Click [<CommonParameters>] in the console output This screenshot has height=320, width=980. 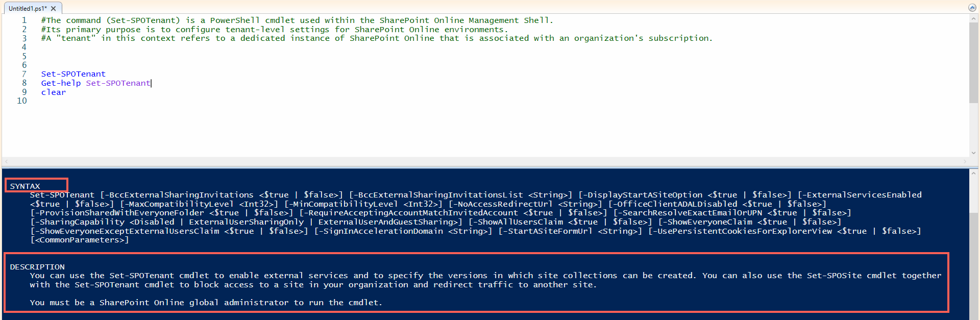79,240
